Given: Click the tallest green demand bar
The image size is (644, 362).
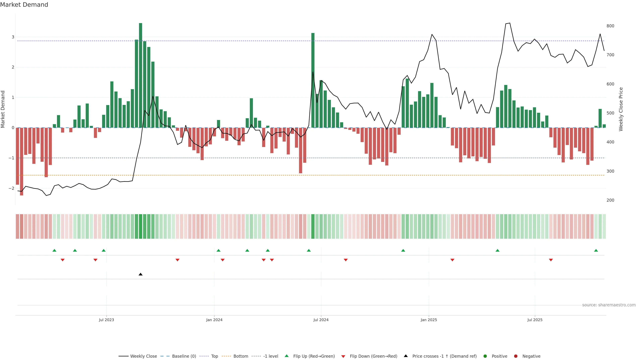Looking at the screenshot, I should (141, 75).
